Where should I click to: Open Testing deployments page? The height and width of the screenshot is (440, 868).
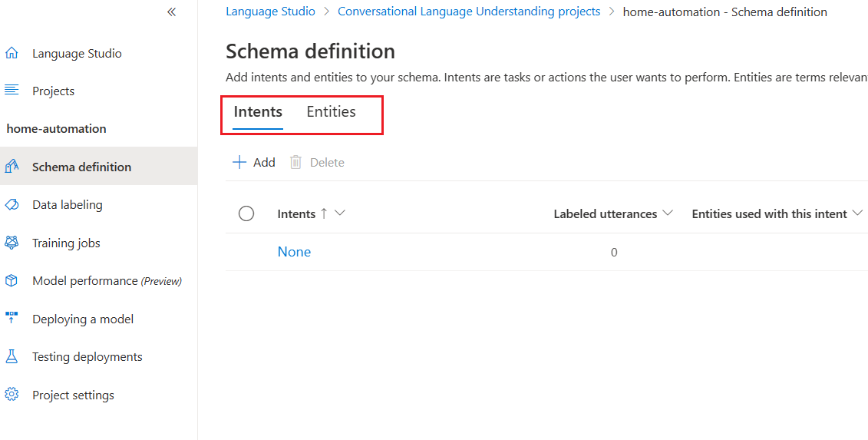tap(87, 357)
